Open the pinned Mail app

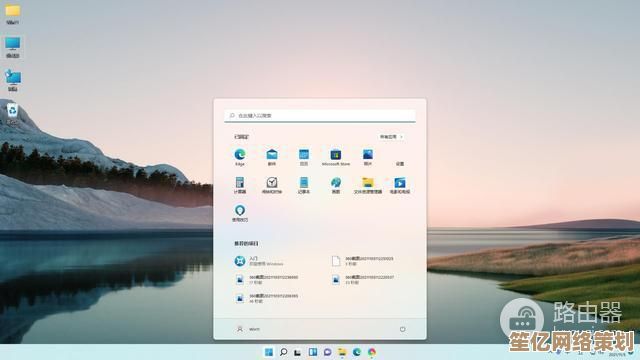[272, 157]
